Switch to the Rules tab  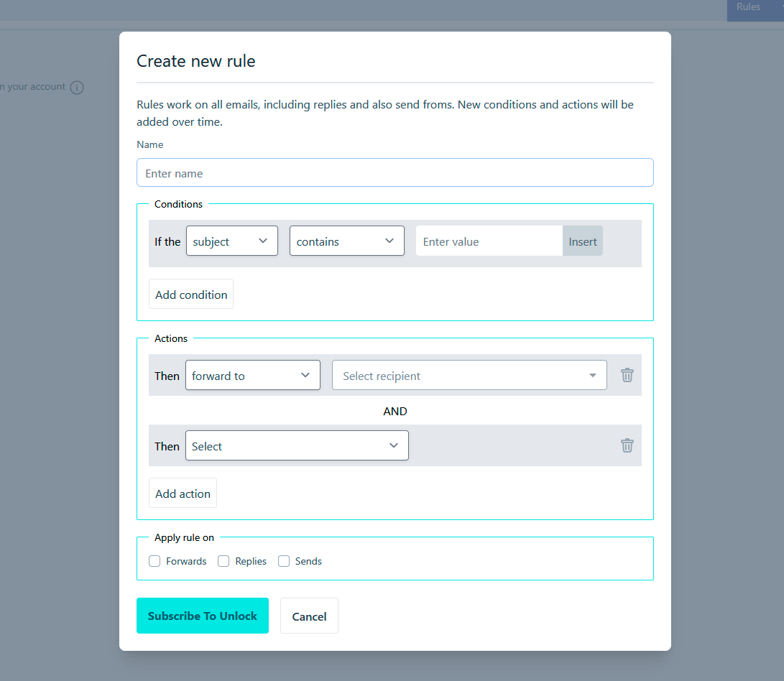[x=748, y=7]
